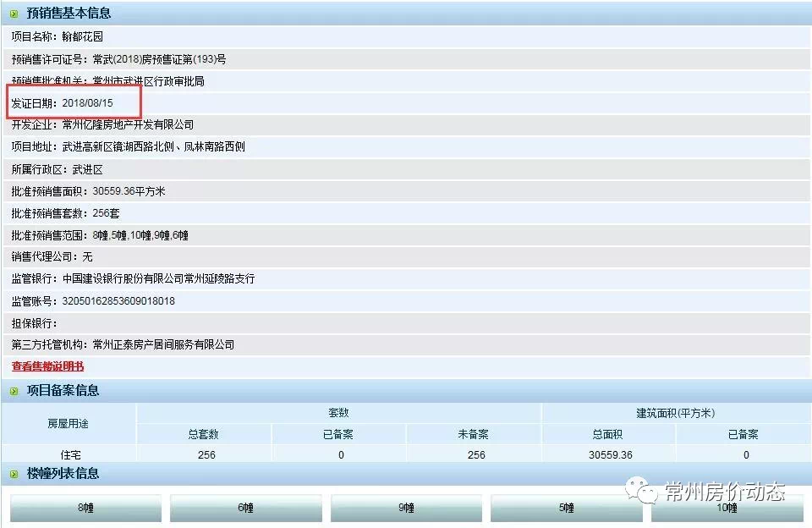The image size is (812, 528).
Task: Click the green arrow icon beside 楼幢列表信息
Action: pos(14,474)
